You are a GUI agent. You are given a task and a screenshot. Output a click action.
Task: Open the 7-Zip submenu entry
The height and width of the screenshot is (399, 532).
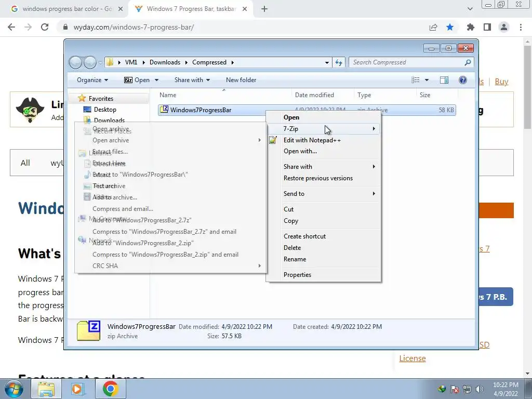point(323,129)
